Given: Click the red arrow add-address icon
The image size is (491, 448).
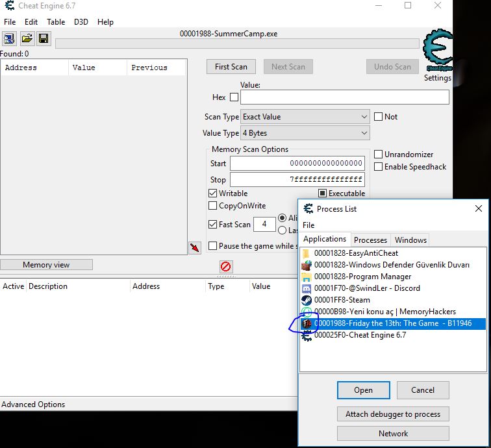Looking at the screenshot, I should pos(195,248).
